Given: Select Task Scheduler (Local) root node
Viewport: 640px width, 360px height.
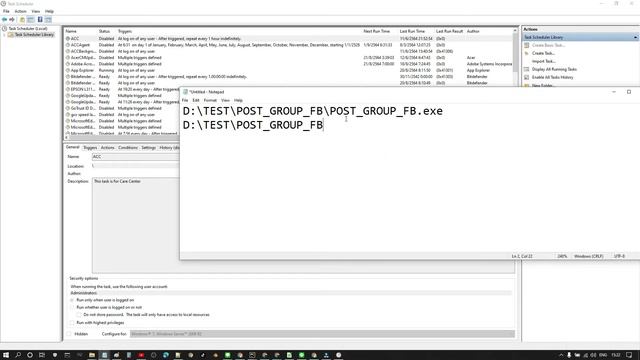Looking at the screenshot, I should [28, 29].
